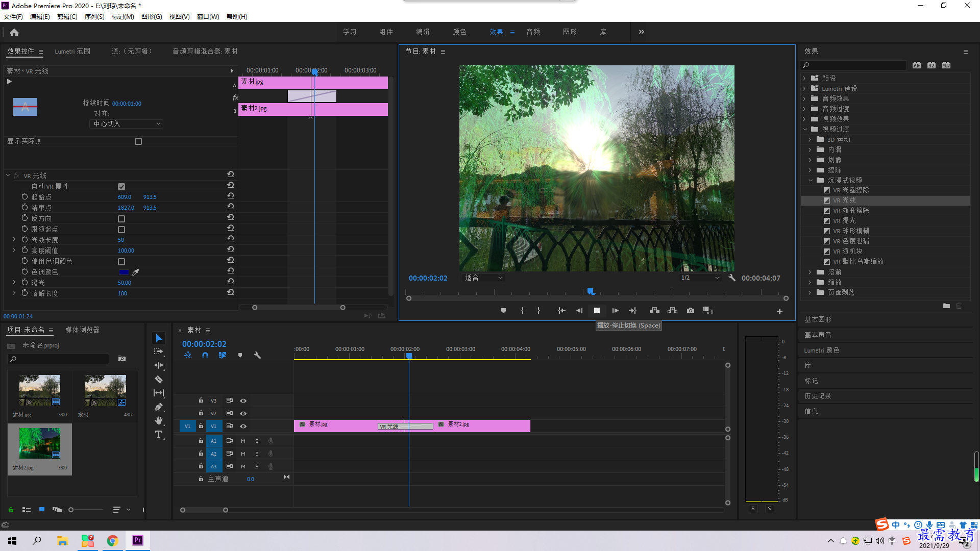Select the Type tool
Viewport: 980px width, 551px height.
coord(159,434)
